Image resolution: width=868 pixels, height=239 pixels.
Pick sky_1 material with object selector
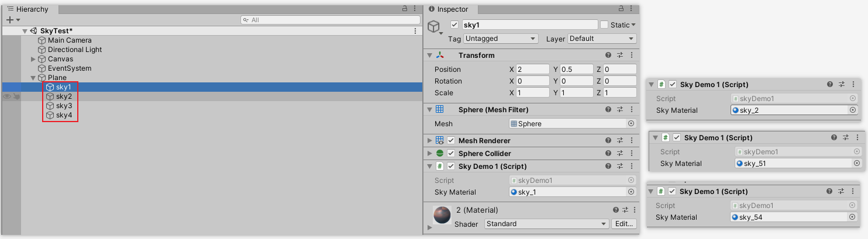631,192
